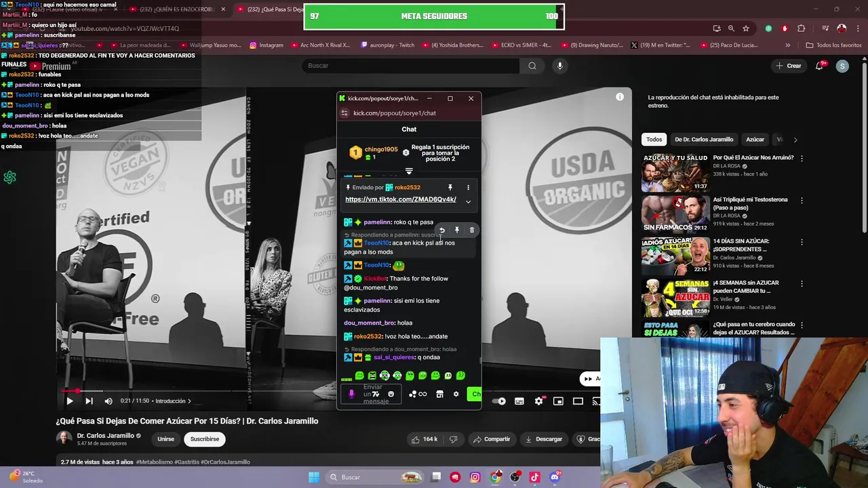
Task: Open YouTube player settings gear
Action: pos(538,401)
